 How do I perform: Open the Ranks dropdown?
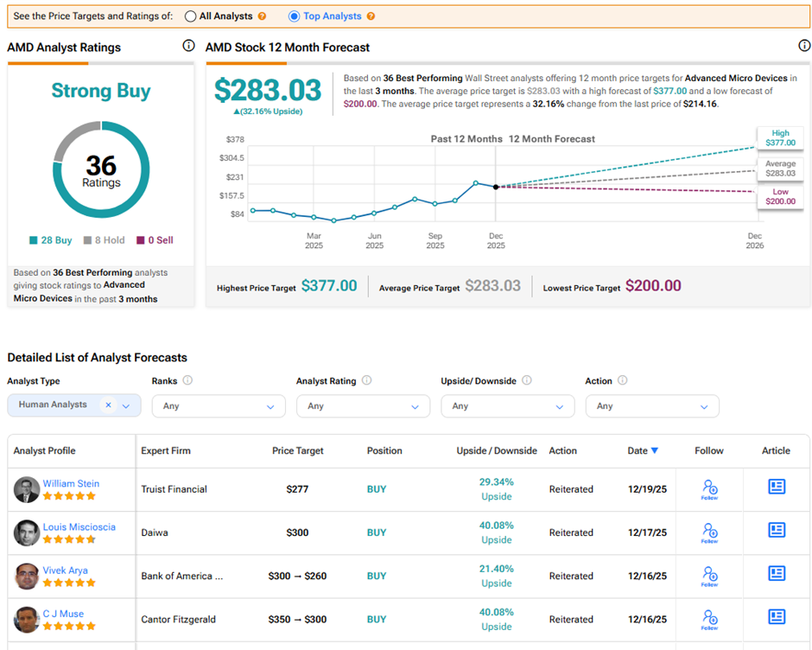(219, 405)
